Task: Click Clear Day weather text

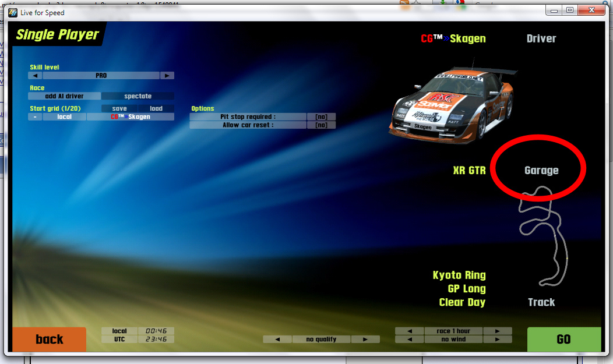Action: (462, 302)
